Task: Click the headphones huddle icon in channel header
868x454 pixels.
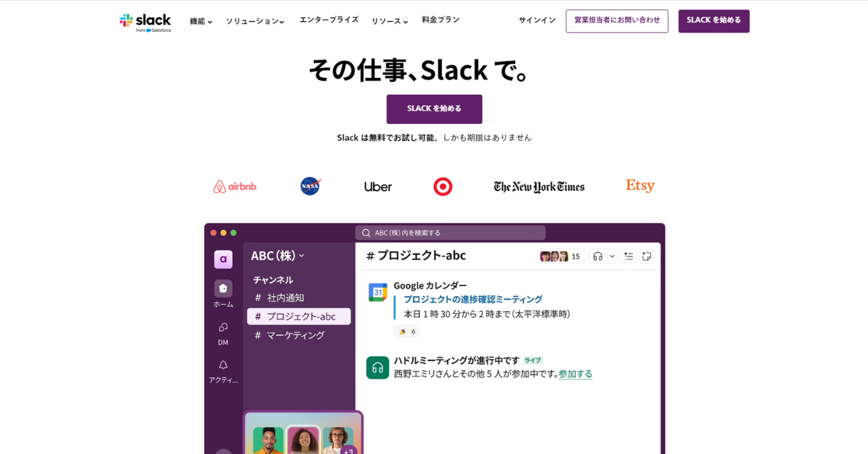Action: [597, 256]
